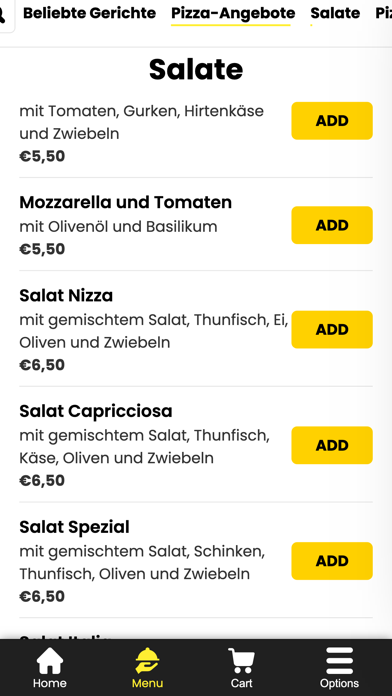Screen dimensions: 392x696
Task: Add Hirtenkäse salad for €5,50
Action: [x=332, y=121]
